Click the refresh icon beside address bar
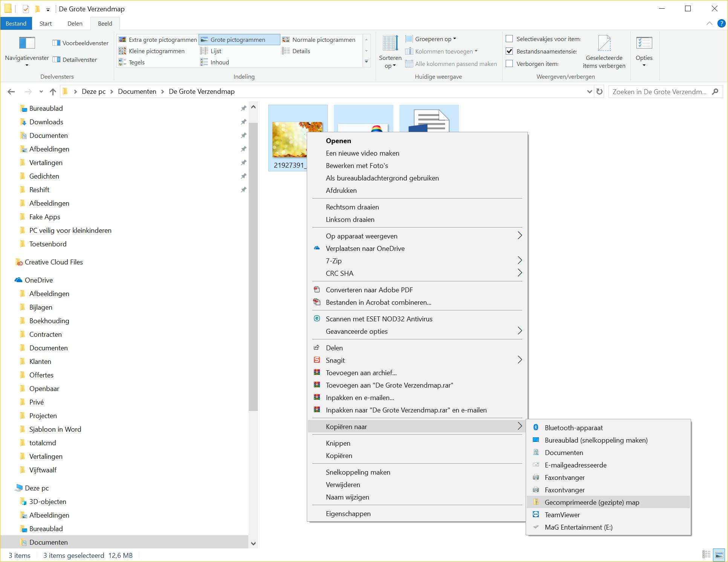Image resolution: width=728 pixels, height=562 pixels. click(599, 92)
